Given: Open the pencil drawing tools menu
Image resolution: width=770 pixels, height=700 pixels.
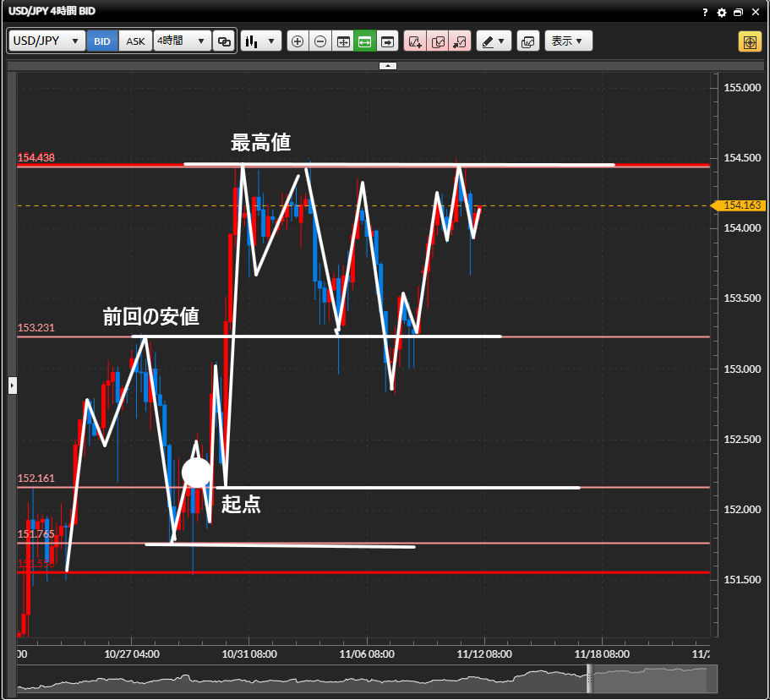Looking at the screenshot, I should (494, 41).
